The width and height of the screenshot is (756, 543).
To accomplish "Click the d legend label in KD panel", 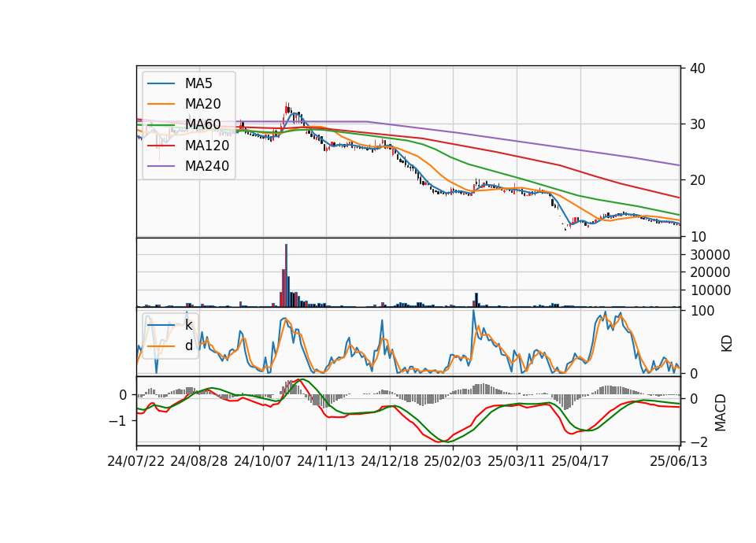I will coord(188,345).
